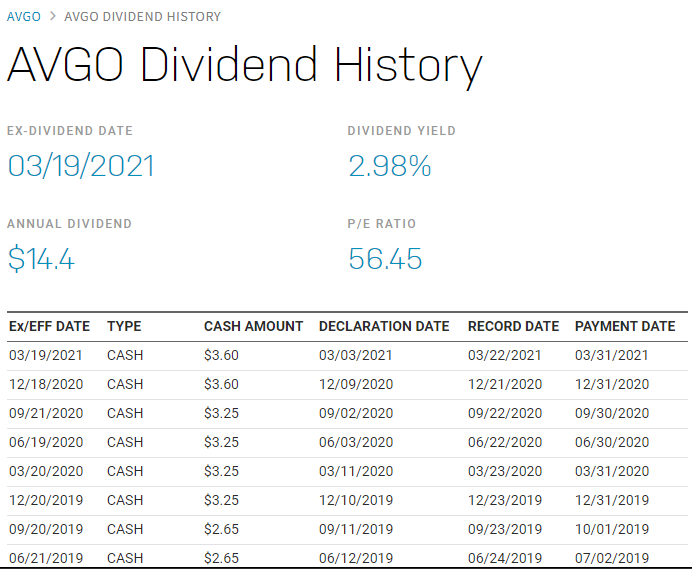Click $3.60 amount in 03/19/2021 row
The width and height of the screenshot is (692, 569).
[x=221, y=355]
